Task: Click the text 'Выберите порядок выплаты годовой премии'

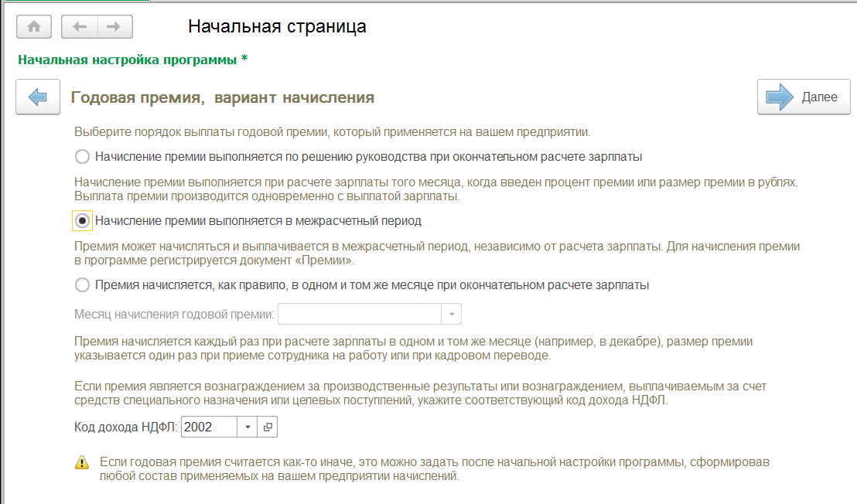Action: click(x=202, y=132)
